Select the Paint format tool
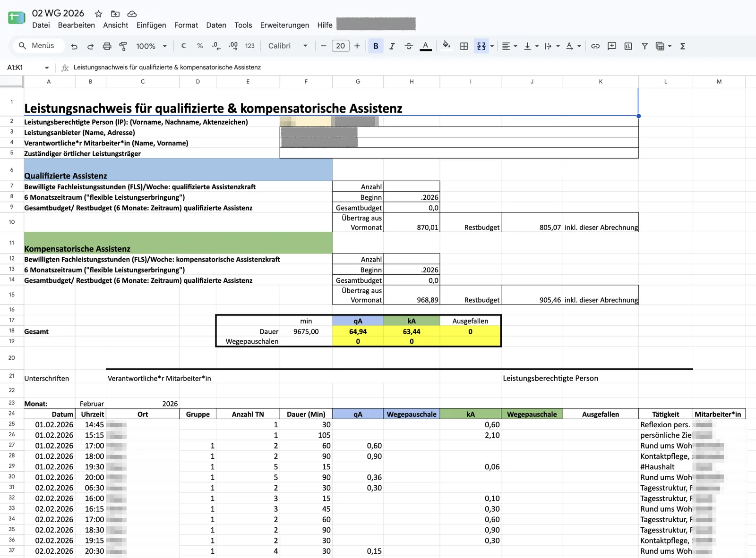 coord(123,46)
